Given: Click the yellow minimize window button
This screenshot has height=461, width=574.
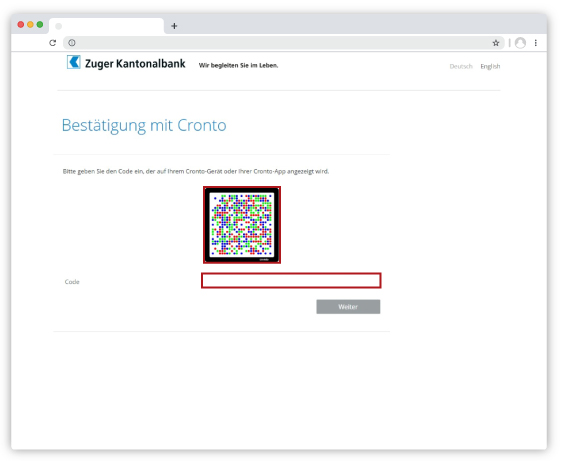Looking at the screenshot, I should click(30, 25).
